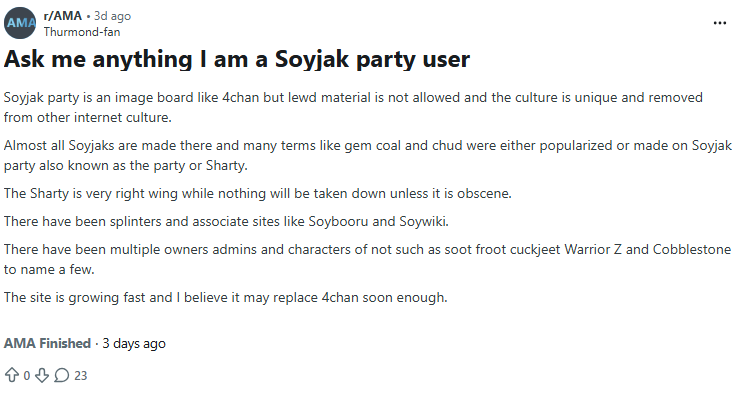Click the vote score showing 0

[x=27, y=376]
